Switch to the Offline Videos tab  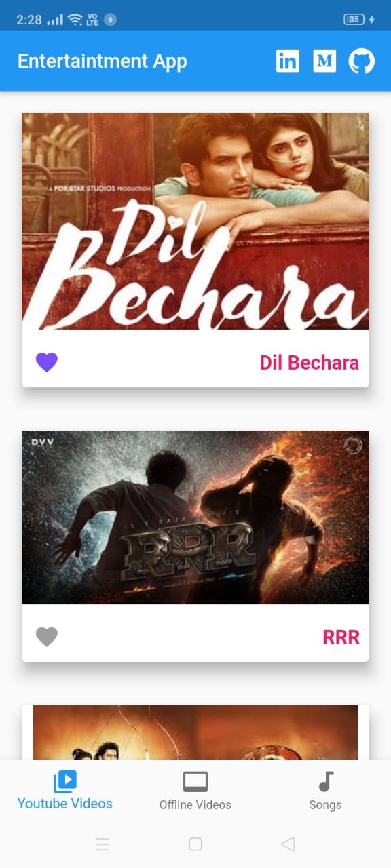point(195,791)
